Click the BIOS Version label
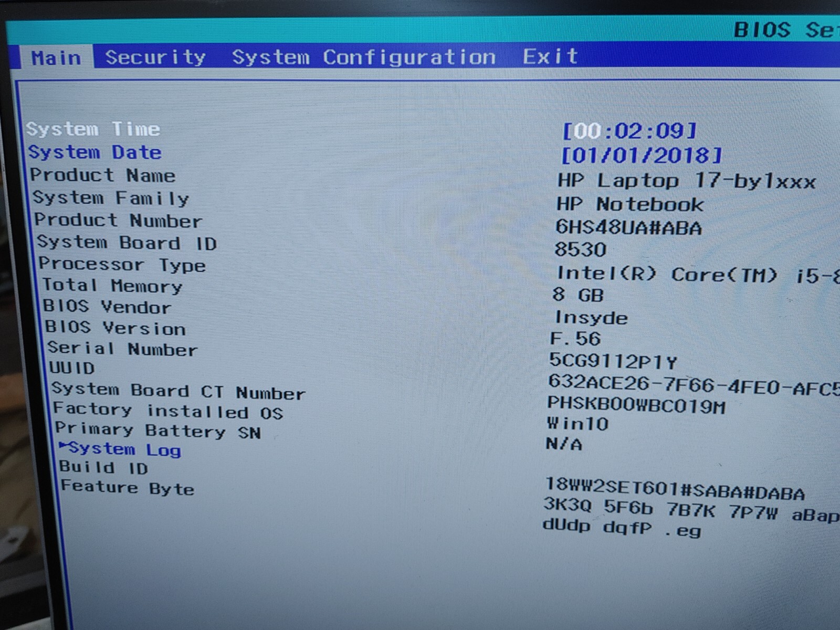Screen dimensions: 840x630 click(x=115, y=328)
